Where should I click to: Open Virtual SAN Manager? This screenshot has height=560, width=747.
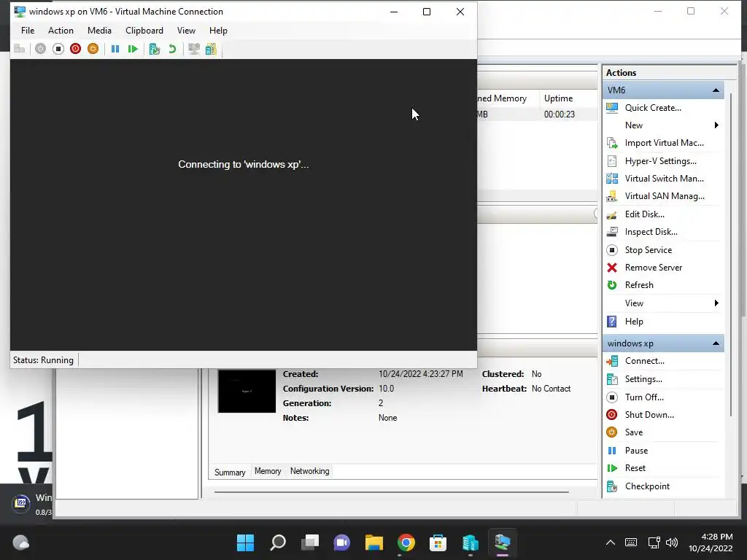665,196
